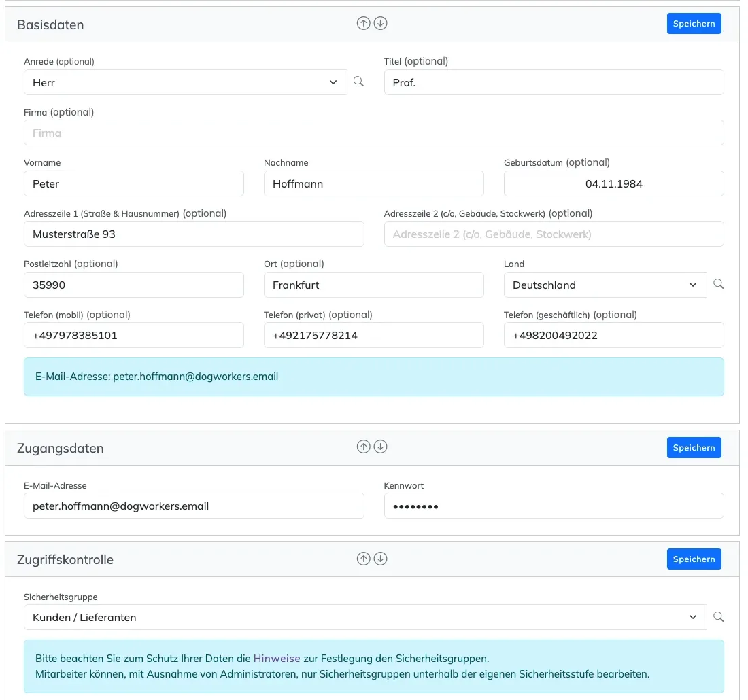Edit the Telefon (geschäftlich) number field
Viewport: 748px width, 700px height.
pyautogui.click(x=614, y=335)
